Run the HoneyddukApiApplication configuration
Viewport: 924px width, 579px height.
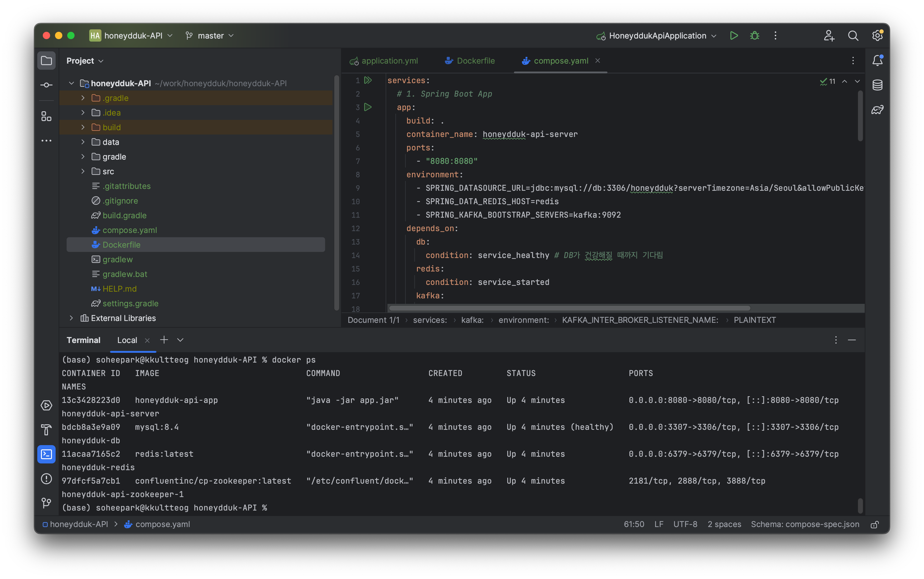tap(733, 35)
